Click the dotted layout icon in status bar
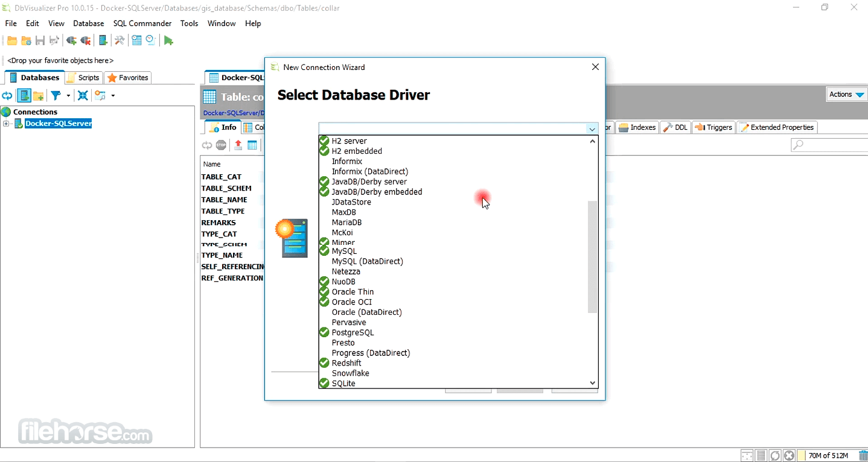868x462 pixels. pos(747,455)
